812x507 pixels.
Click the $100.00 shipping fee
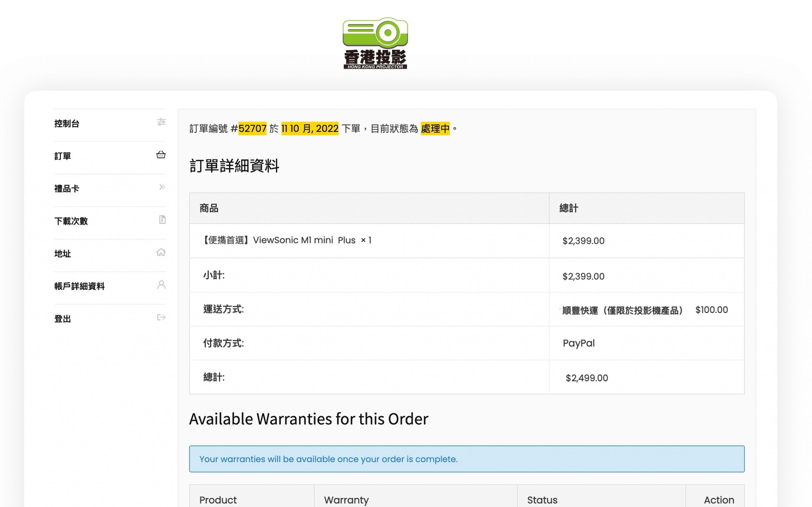click(x=712, y=310)
